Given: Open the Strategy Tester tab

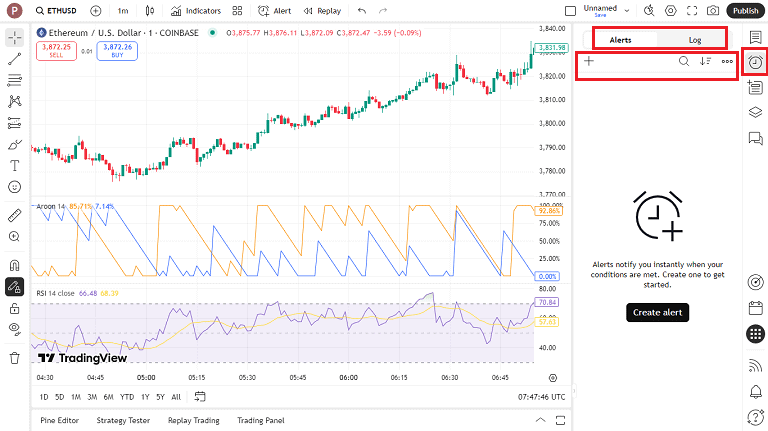Looking at the screenshot, I should [x=123, y=420].
